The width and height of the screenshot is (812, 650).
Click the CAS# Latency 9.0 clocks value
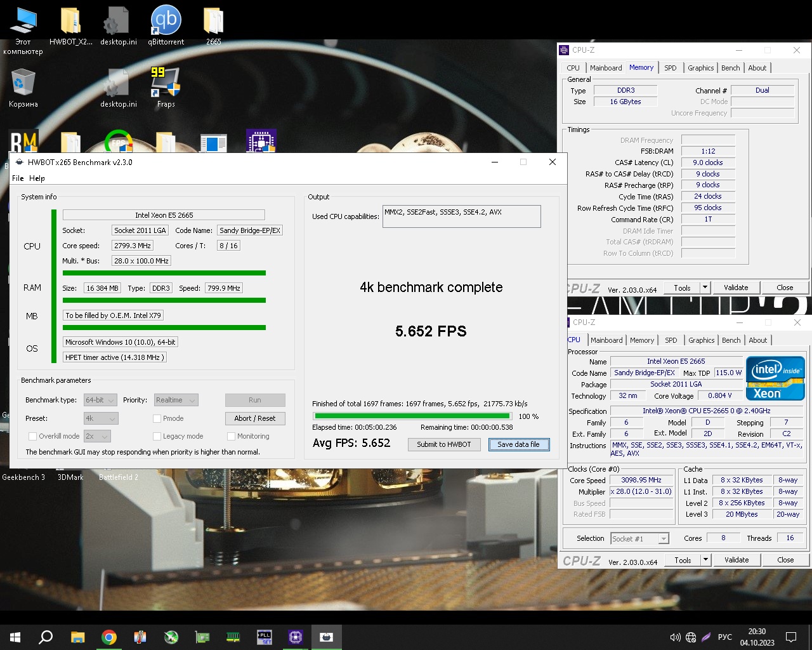[x=708, y=162]
